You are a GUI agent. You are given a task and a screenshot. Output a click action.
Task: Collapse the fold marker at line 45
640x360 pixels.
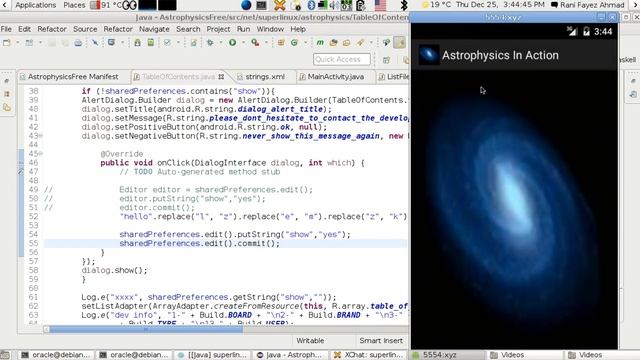(41, 154)
